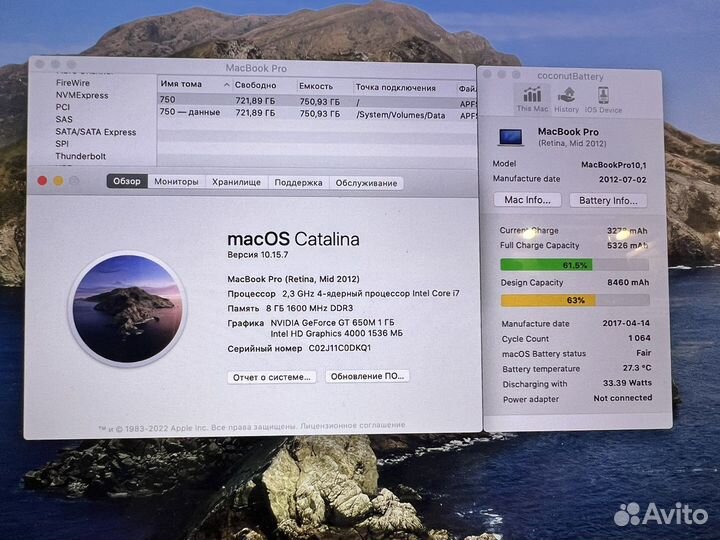The height and width of the screenshot is (540, 720).
Task: Click the 8460 mAh design capacity value
Action: point(628,282)
